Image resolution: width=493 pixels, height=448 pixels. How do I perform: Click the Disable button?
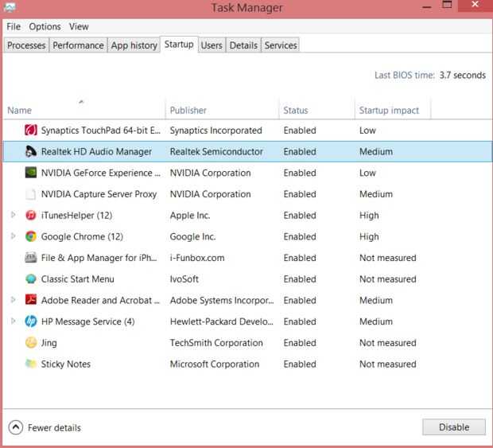tap(454, 427)
